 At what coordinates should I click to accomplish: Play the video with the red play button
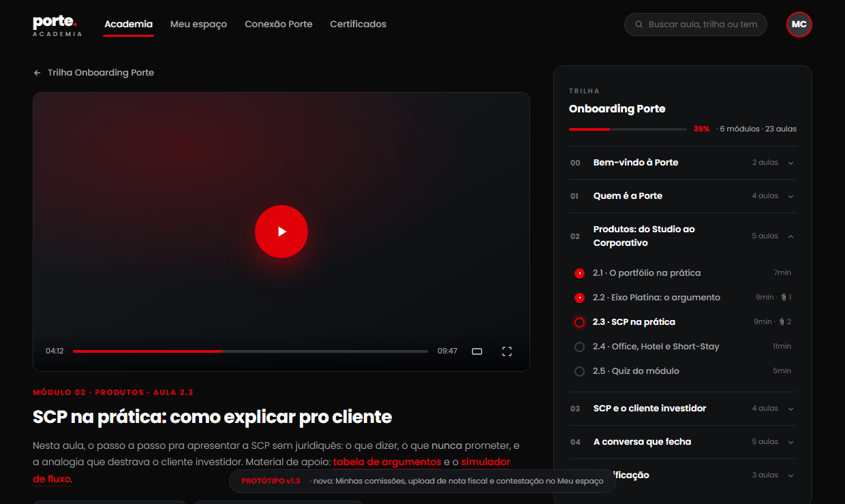tap(281, 232)
